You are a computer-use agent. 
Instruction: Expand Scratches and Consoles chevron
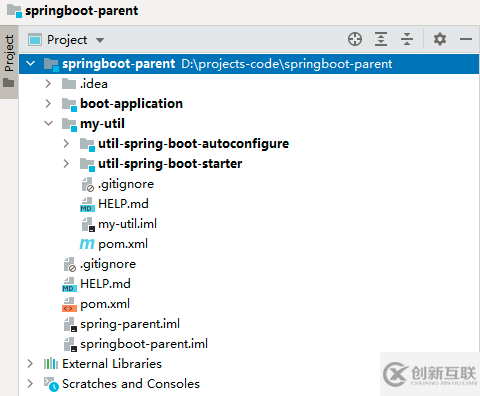30,384
